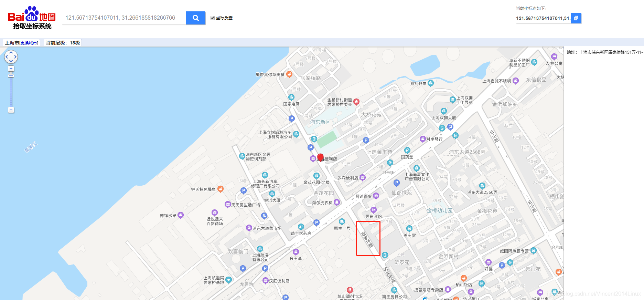
Task: Select the 葡香其弥章美食 restaurant icon
Action: [x=289, y=74]
